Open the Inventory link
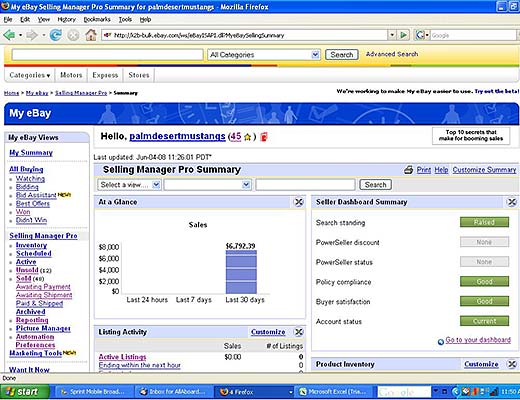Image resolution: width=520 pixels, height=400 pixels. tap(32, 245)
